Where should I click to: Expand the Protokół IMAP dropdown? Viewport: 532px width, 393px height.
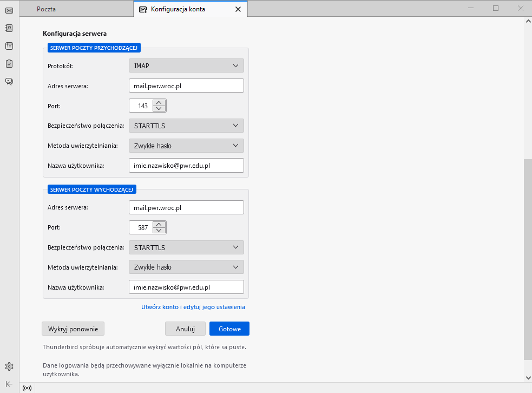(x=186, y=65)
